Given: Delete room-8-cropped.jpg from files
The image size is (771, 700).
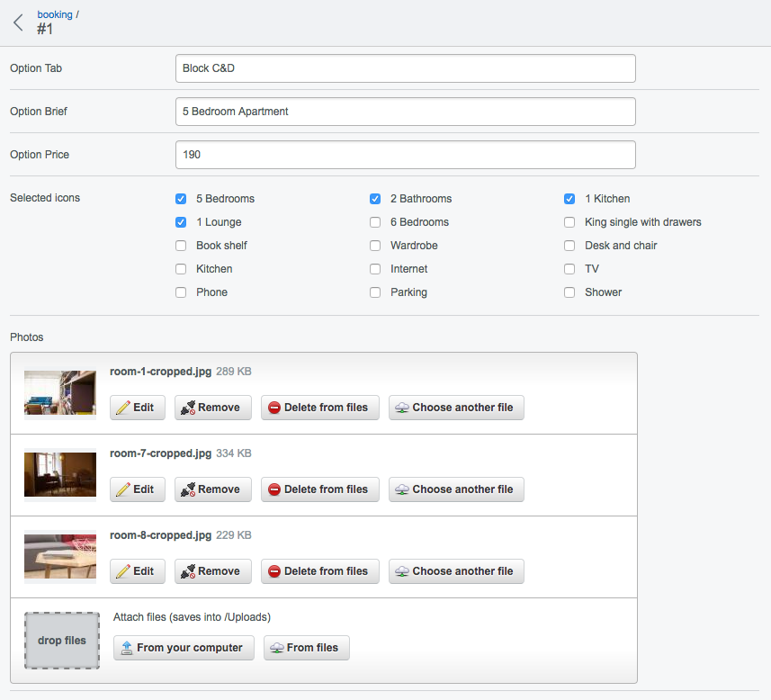Looking at the screenshot, I should point(319,571).
